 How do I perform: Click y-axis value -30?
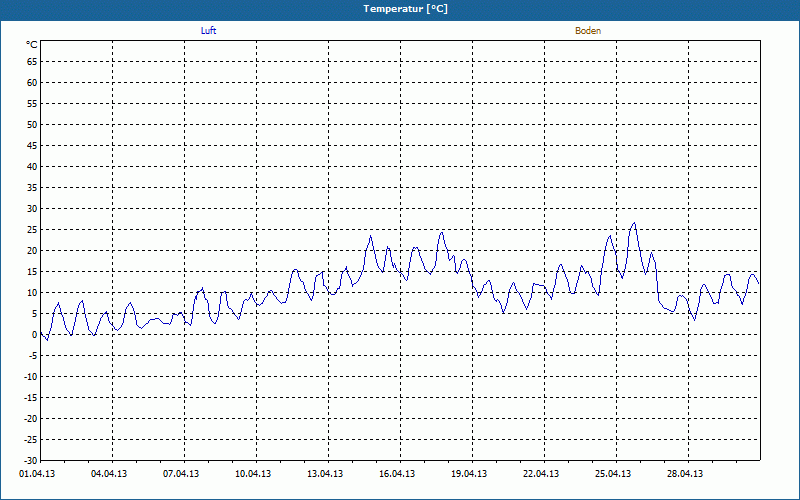coord(30,460)
